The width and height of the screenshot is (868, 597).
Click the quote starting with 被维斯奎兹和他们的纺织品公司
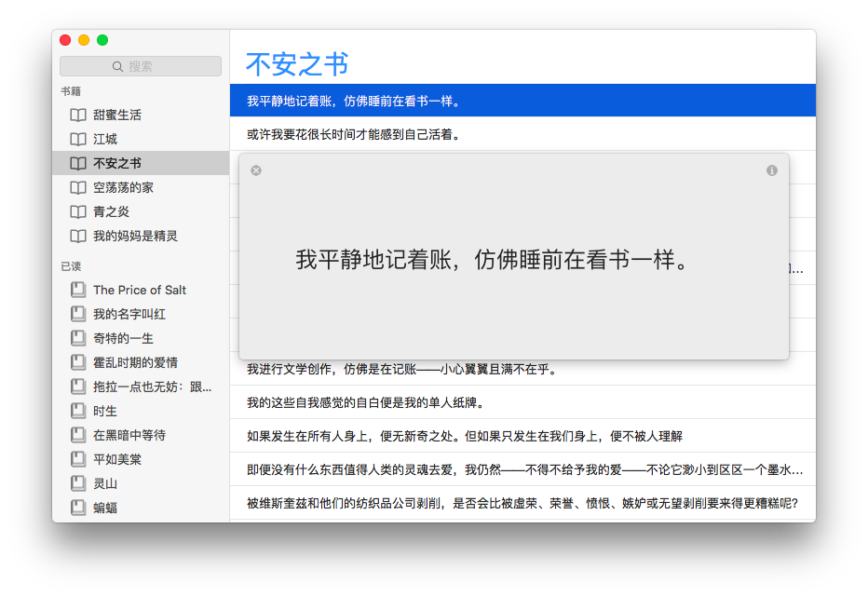522,503
